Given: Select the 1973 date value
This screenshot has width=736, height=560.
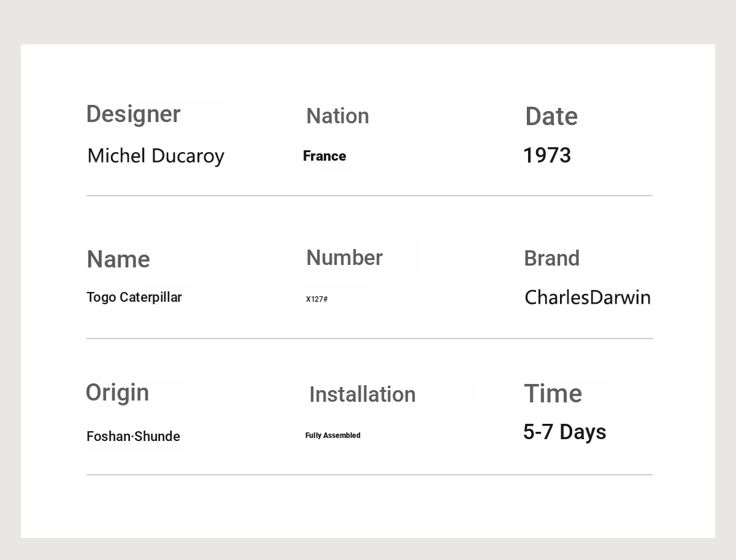Looking at the screenshot, I should 547,156.
